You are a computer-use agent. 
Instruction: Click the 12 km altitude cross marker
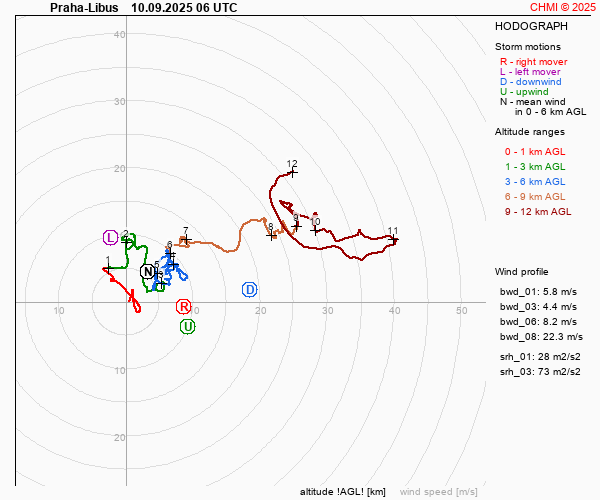(293, 173)
